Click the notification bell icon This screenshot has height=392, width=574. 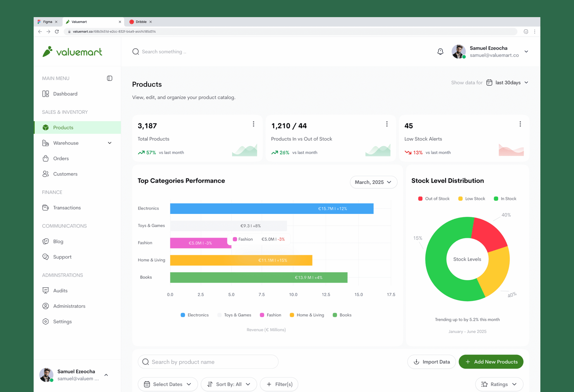[x=440, y=52]
